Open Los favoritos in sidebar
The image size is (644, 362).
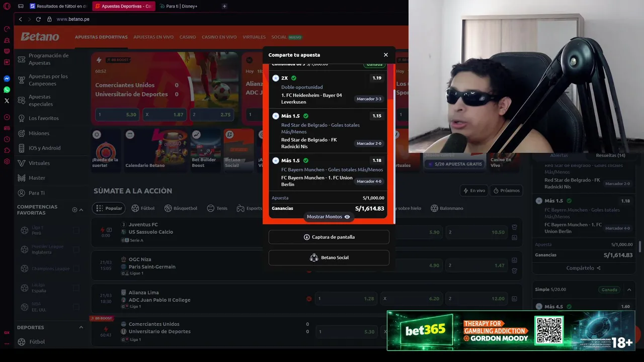44,118
